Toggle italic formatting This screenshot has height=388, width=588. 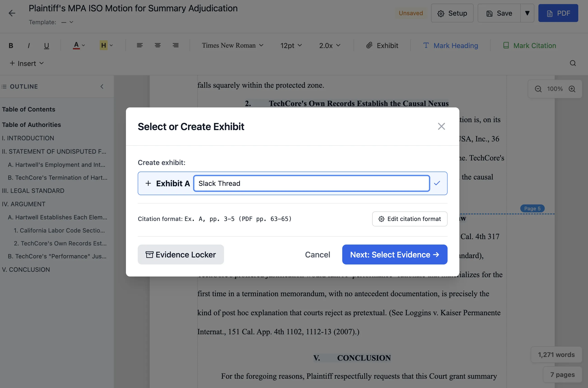tap(29, 46)
